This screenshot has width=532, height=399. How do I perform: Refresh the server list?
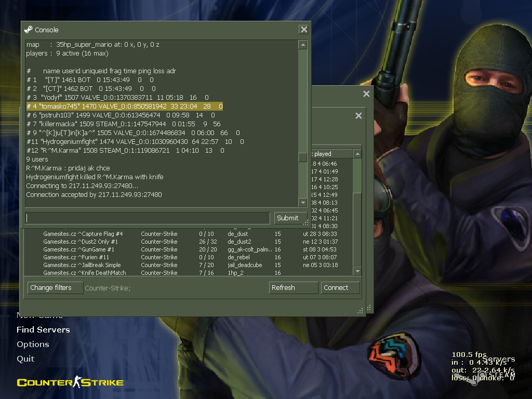point(293,288)
